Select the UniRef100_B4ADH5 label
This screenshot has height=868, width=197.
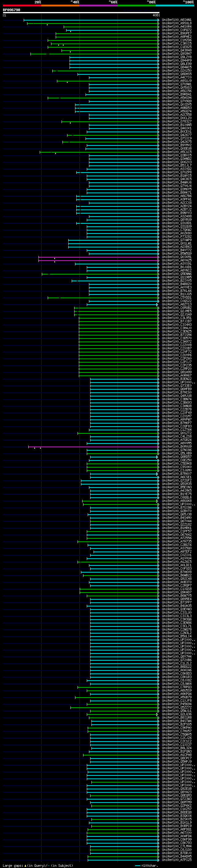pyautogui.click(x=177, y=857)
